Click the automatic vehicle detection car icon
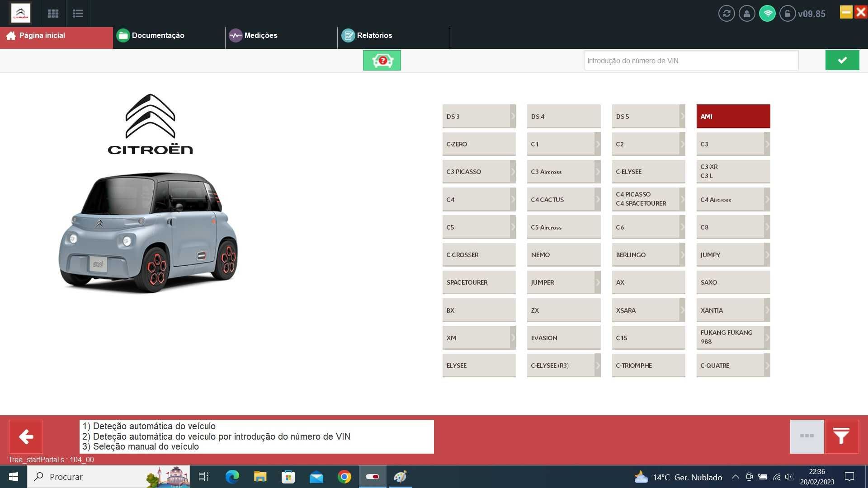 382,60
